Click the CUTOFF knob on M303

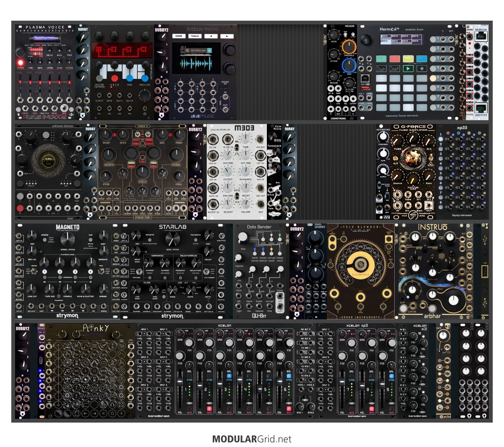[x=228, y=172]
